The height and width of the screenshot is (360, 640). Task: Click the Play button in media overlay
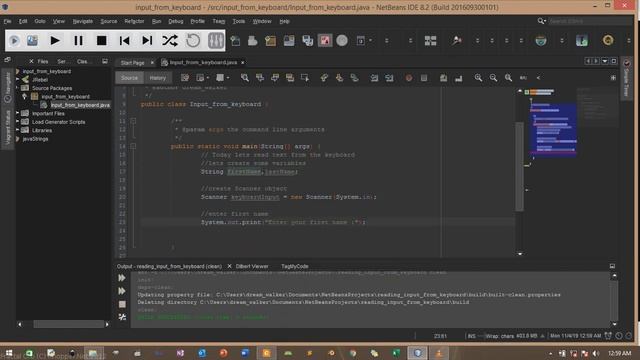point(55,40)
